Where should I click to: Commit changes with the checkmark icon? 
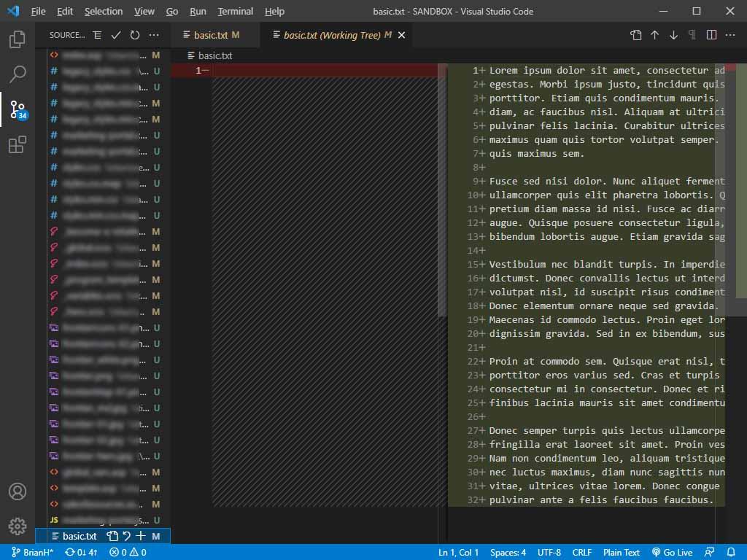click(x=116, y=35)
